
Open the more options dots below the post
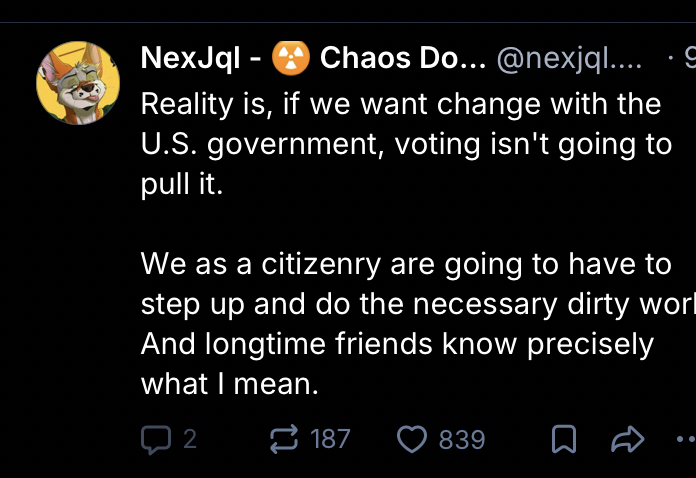tap(685, 439)
